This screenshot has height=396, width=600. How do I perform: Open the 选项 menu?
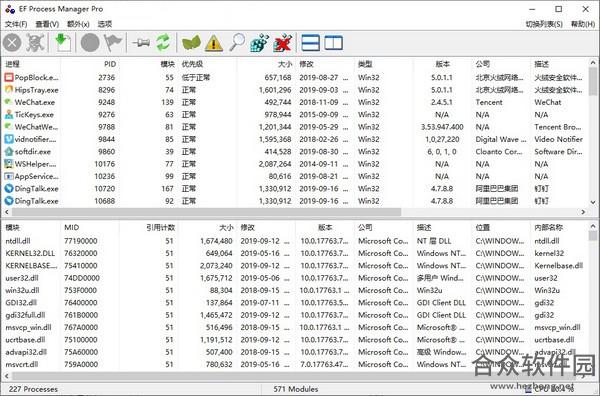tap(105, 24)
